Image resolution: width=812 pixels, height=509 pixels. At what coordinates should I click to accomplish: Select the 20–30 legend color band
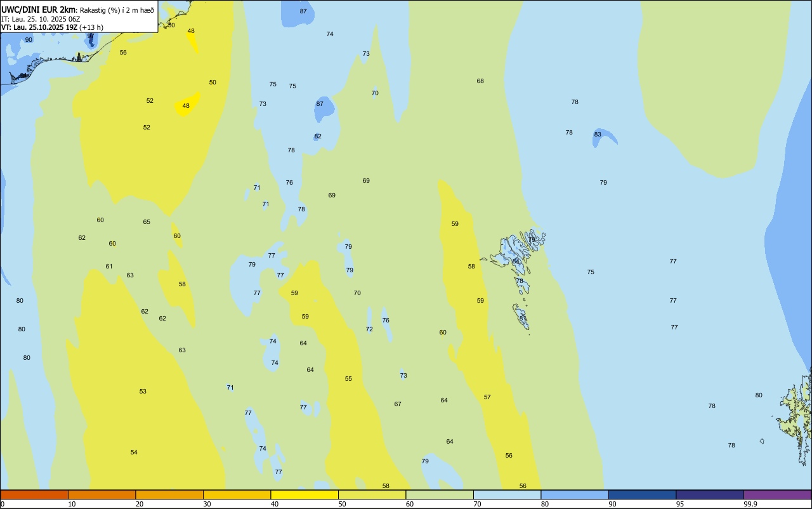tap(169, 494)
